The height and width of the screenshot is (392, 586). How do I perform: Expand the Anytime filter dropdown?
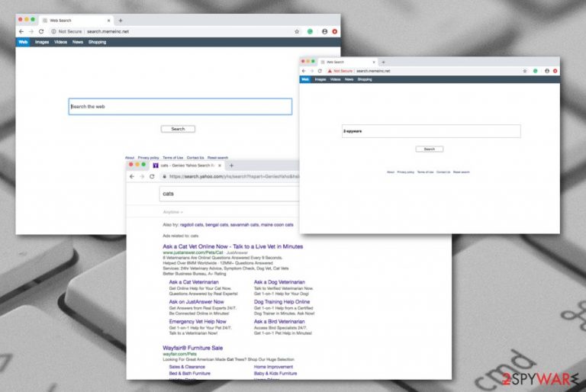tap(172, 212)
